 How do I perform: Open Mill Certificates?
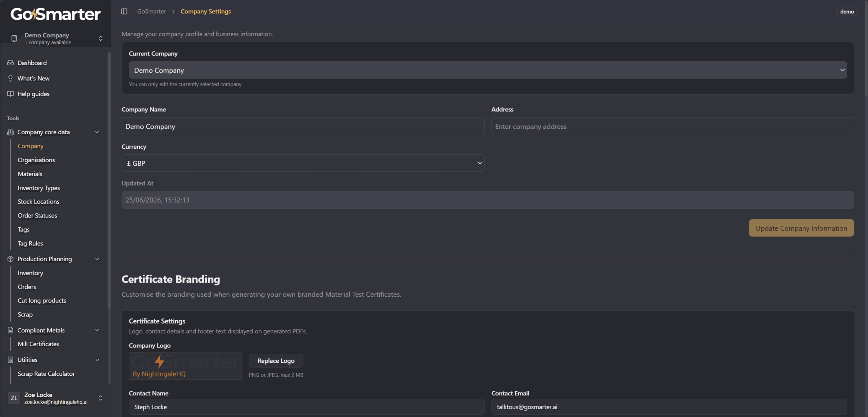pos(38,344)
